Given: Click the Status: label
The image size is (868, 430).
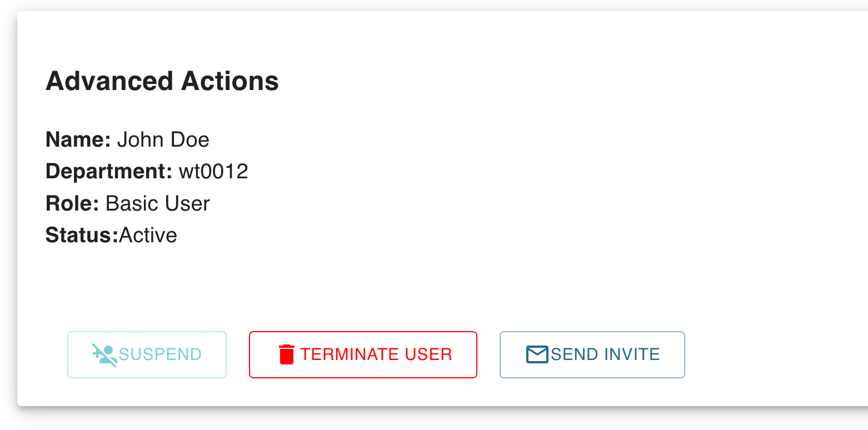Looking at the screenshot, I should 81,235.
